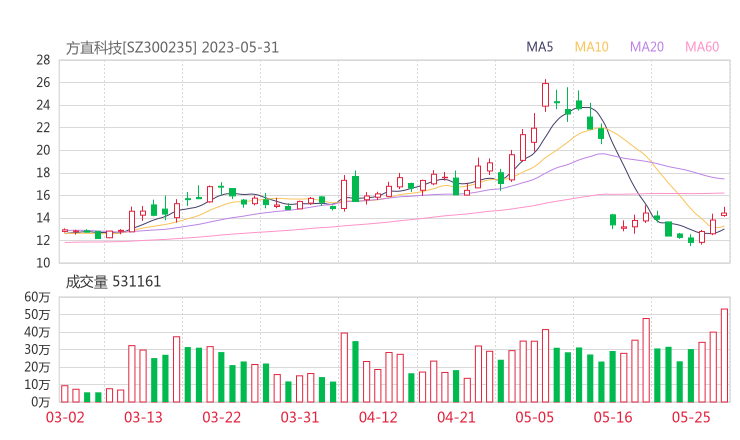The width and height of the screenshot is (740, 440).
Task: Click the 04-12 date label
Action: point(378,417)
